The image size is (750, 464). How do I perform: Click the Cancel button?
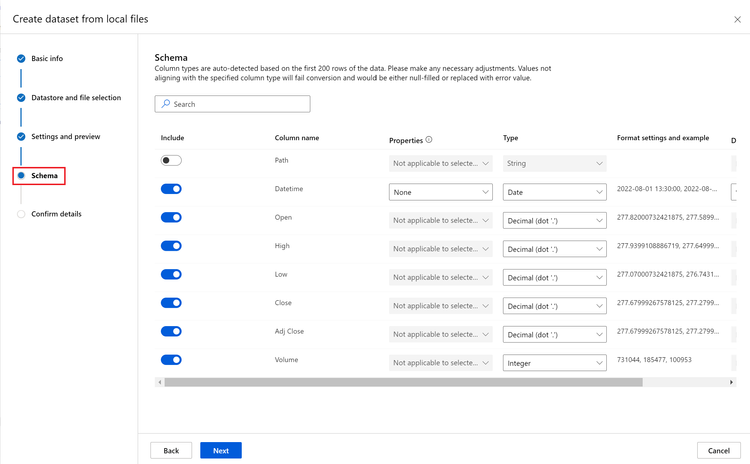pos(718,450)
